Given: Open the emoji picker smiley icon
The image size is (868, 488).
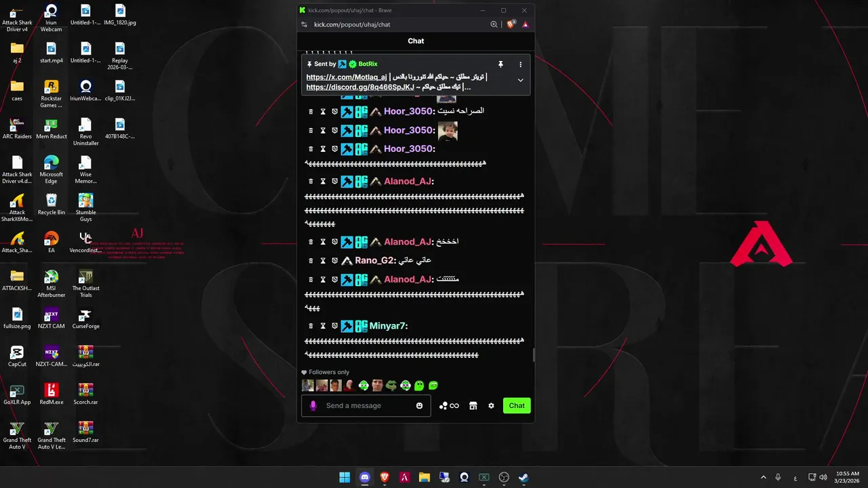Looking at the screenshot, I should 419,406.
